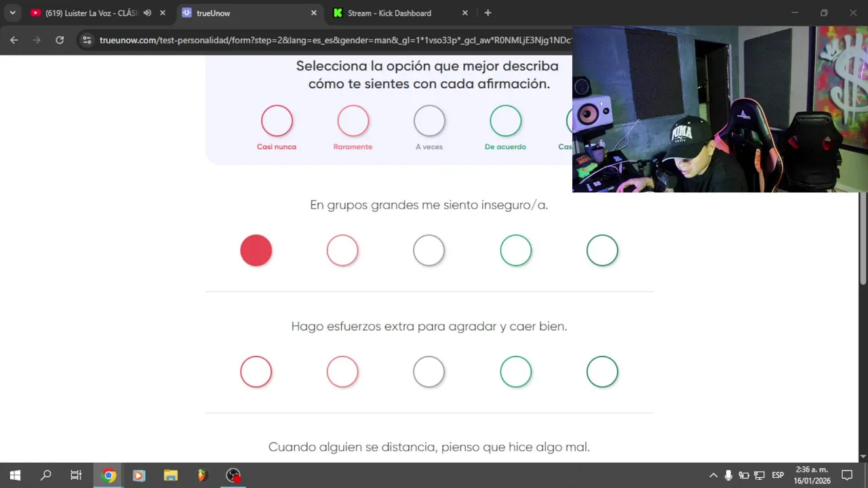Go forward in browser history
Screen dimensions: 868x488
[37, 40]
